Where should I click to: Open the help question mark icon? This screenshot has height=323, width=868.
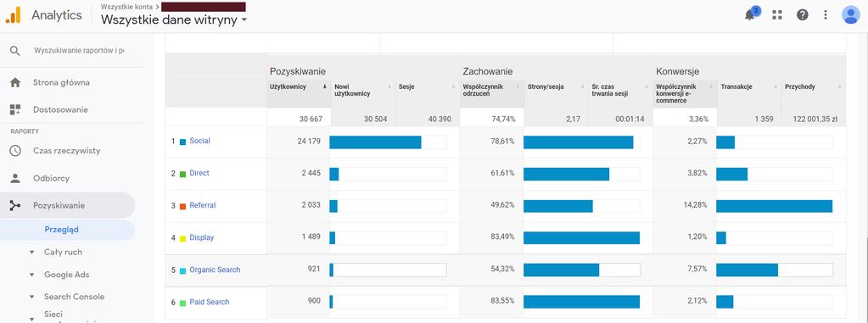[x=802, y=15]
